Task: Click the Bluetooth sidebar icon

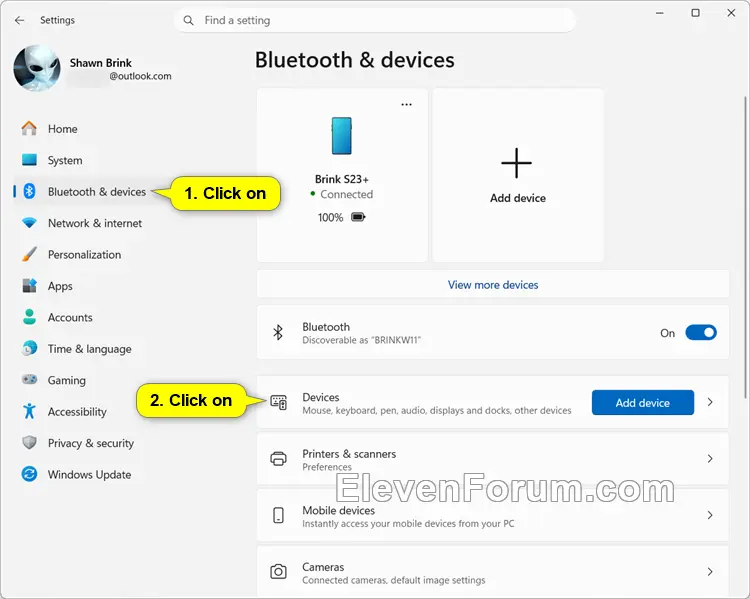Action: click(29, 191)
